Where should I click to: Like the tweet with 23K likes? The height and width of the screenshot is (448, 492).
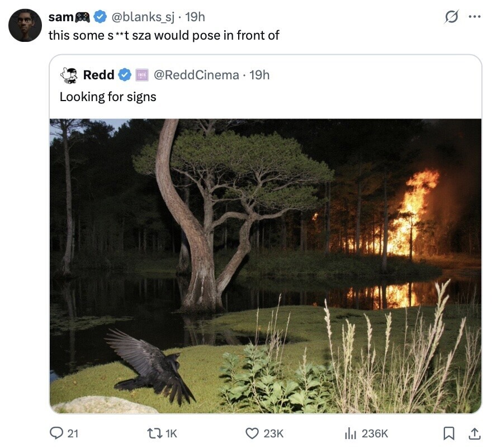(253, 433)
